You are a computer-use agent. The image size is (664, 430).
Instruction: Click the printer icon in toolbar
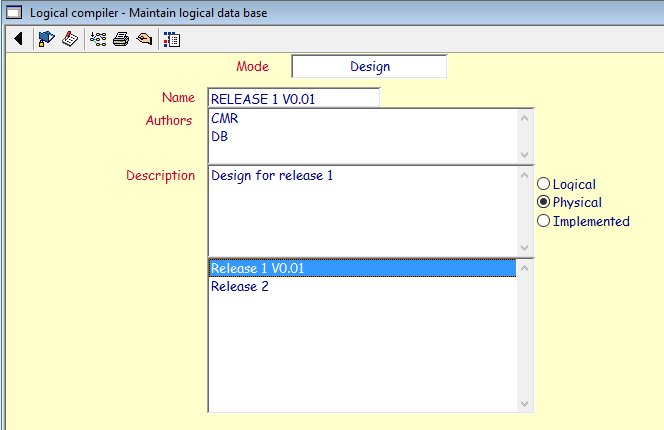click(x=121, y=40)
